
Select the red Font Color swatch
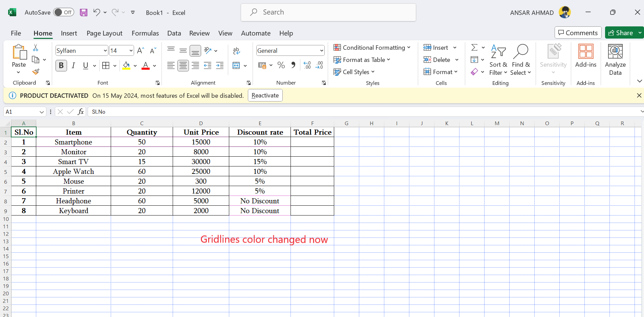pyautogui.click(x=145, y=66)
